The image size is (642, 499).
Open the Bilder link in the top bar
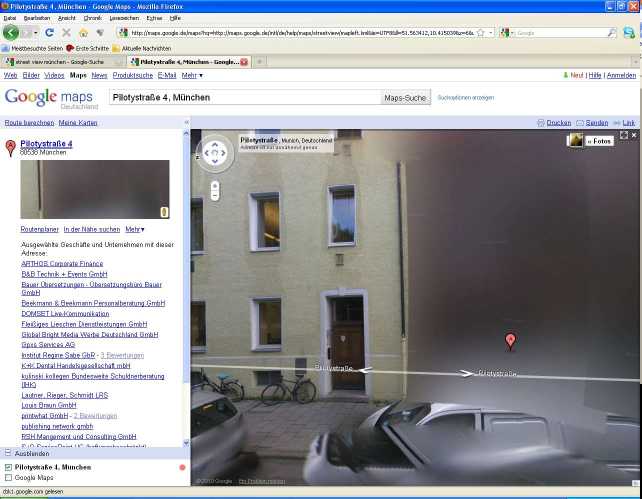tap(31, 75)
